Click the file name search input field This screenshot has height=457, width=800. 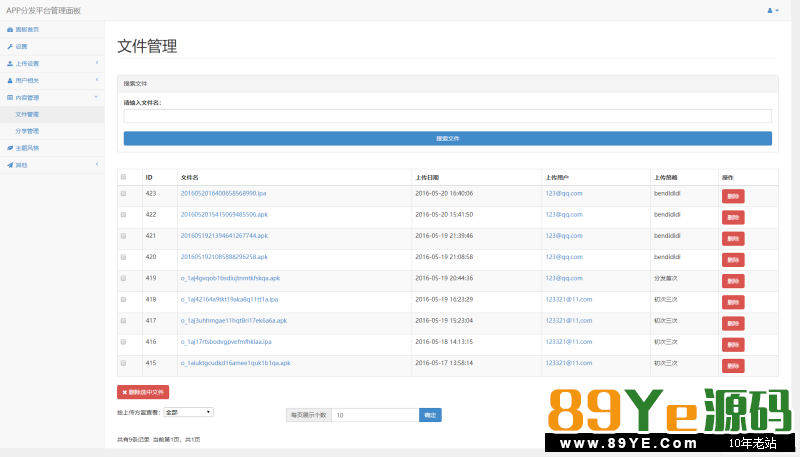coord(447,116)
